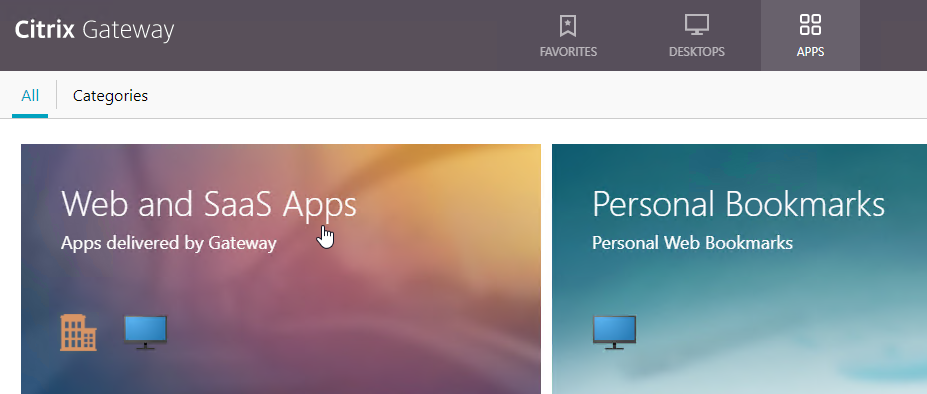927x394 pixels.
Task: Switch to the Categories tab
Action: pos(110,95)
